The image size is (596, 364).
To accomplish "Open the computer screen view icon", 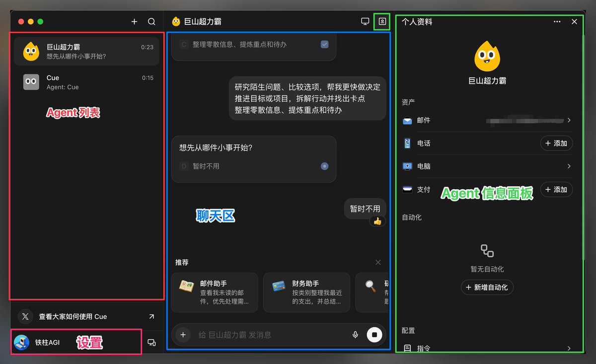I will [365, 21].
